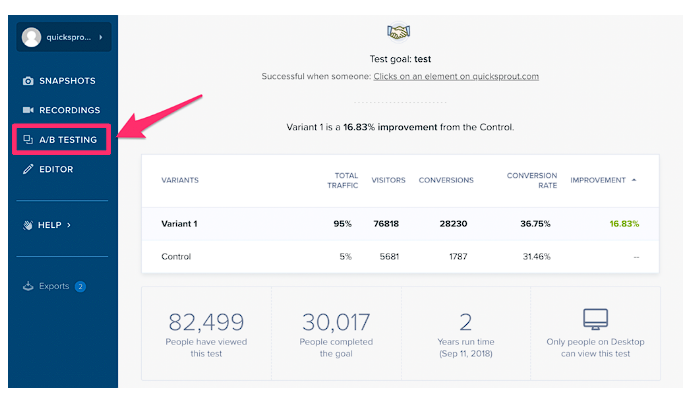Click the 30,017 completed goal stat
The height and width of the screenshot is (398, 698).
pyautogui.click(x=336, y=322)
